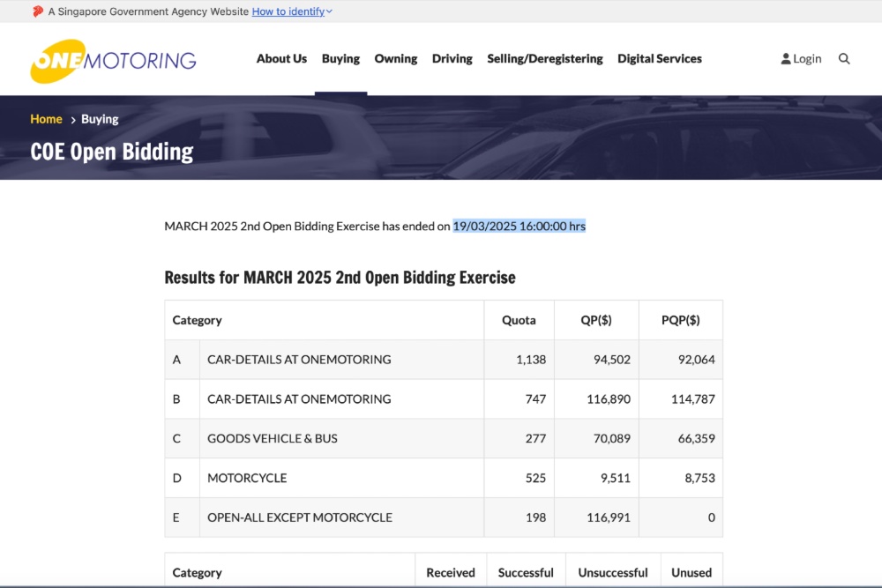Viewport: 882px width, 588px height.
Task: Go to Home breadcrumb link
Action: 46,119
